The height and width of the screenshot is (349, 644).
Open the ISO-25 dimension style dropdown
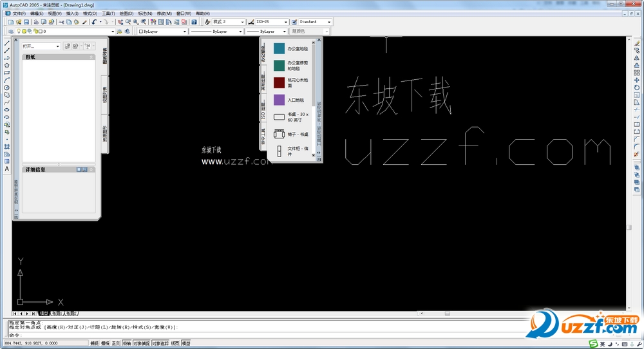click(x=272, y=22)
